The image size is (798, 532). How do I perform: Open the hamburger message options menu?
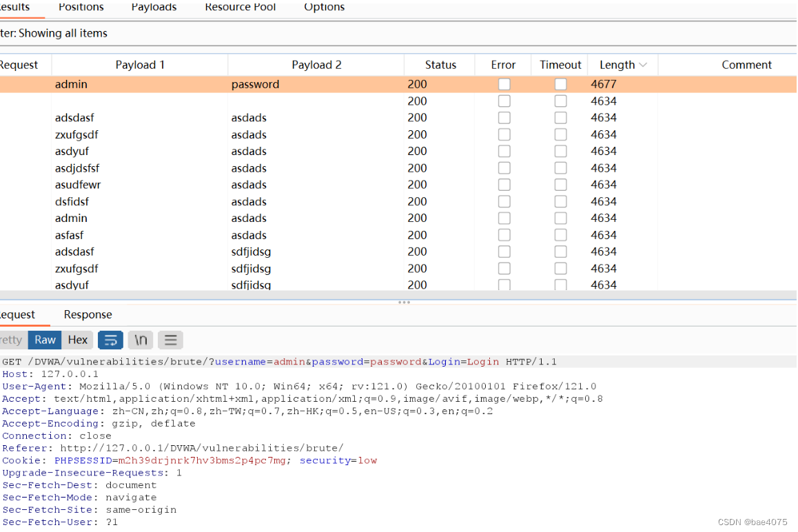[170, 340]
